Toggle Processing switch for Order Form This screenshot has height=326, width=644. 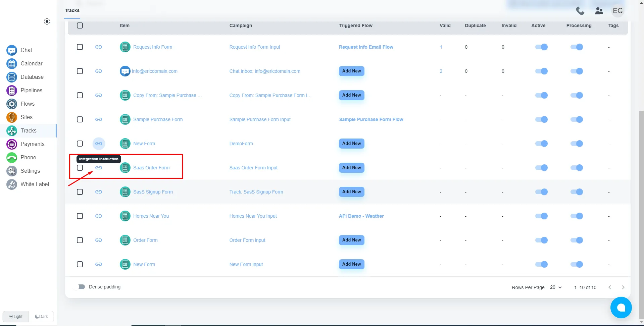577,240
